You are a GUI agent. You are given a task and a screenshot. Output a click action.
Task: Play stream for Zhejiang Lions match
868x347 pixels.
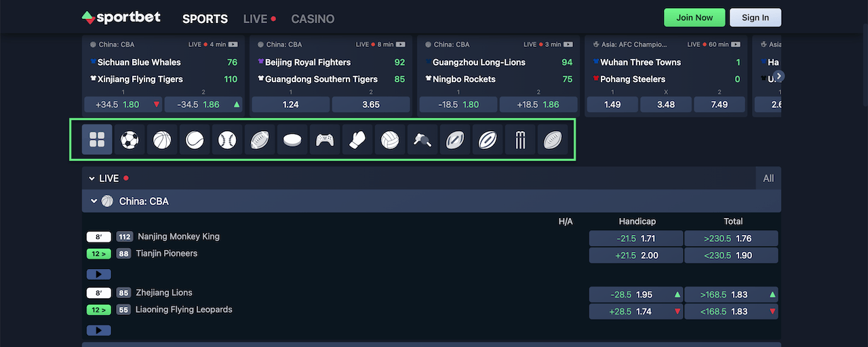point(99,331)
